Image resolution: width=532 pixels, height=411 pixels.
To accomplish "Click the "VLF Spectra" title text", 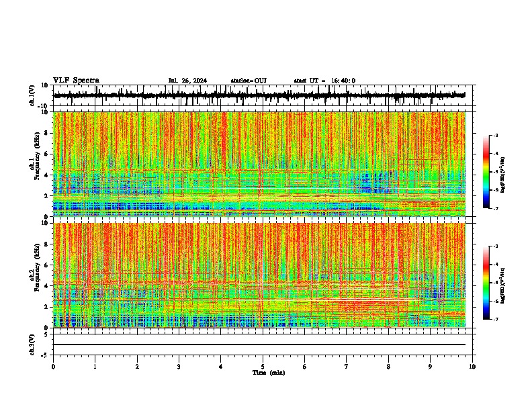I will (76, 81).
